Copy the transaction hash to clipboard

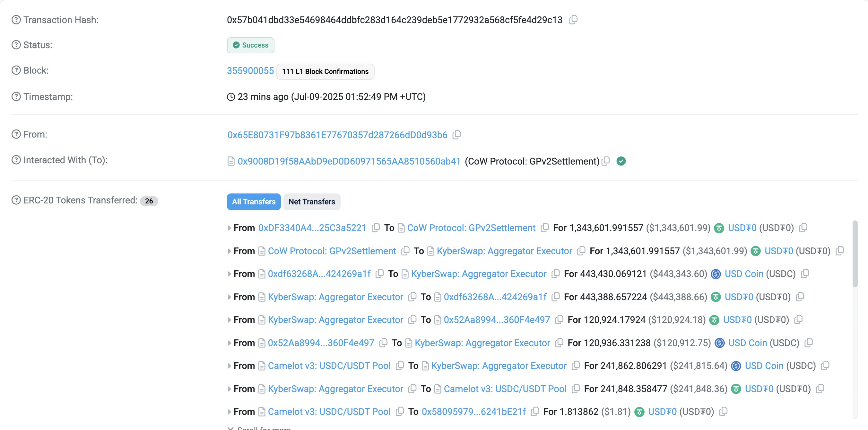click(573, 20)
